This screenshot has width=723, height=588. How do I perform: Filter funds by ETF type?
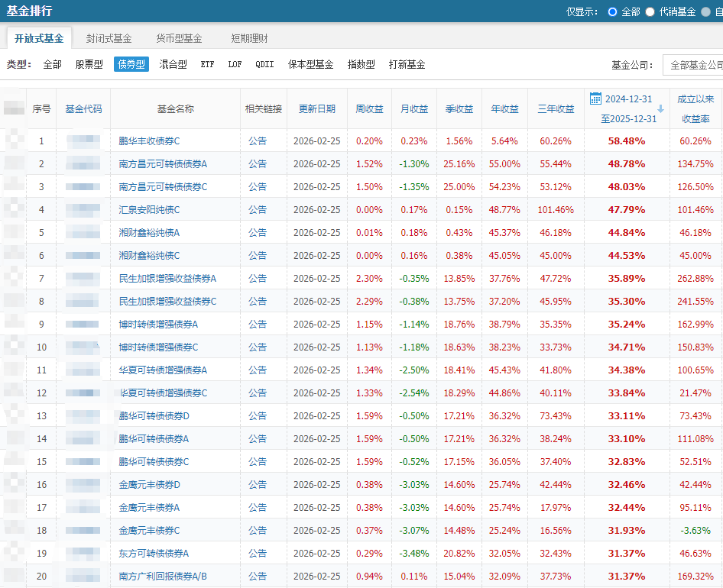[207, 64]
